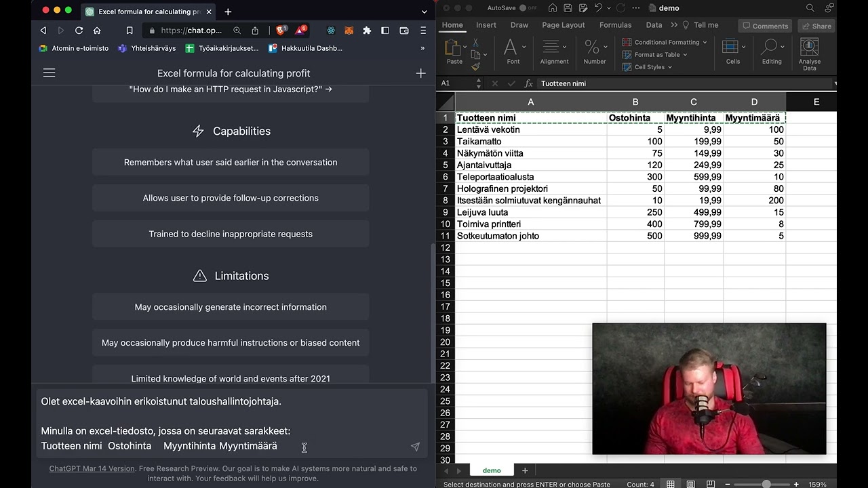Click the Brave Shields lion icon
The width and height of the screenshot is (868, 488).
point(281,30)
